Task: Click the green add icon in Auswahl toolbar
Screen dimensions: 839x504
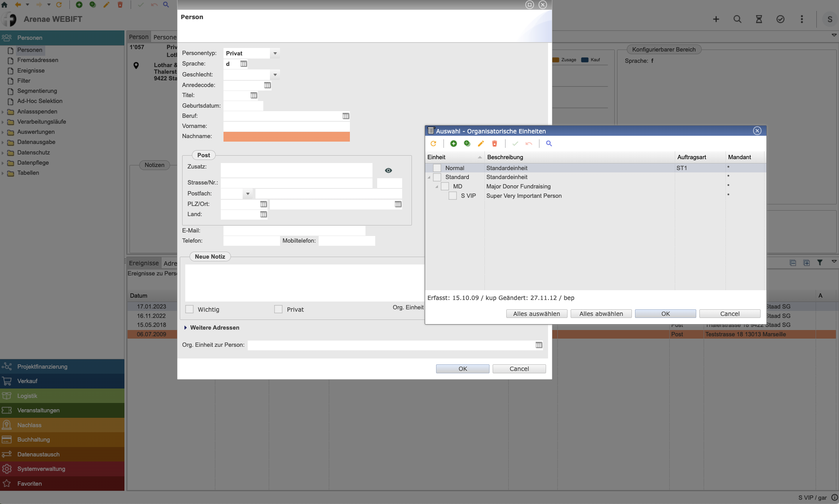Action: [453, 144]
